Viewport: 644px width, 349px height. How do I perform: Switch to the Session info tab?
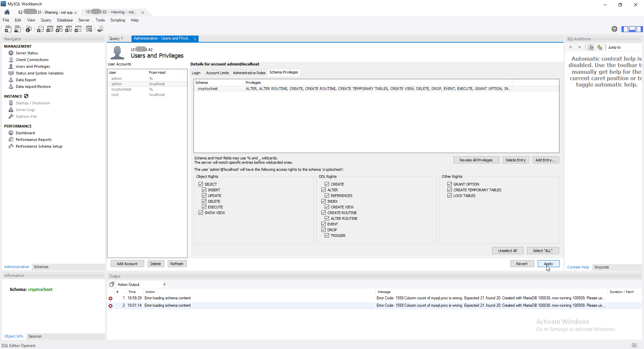(35, 336)
